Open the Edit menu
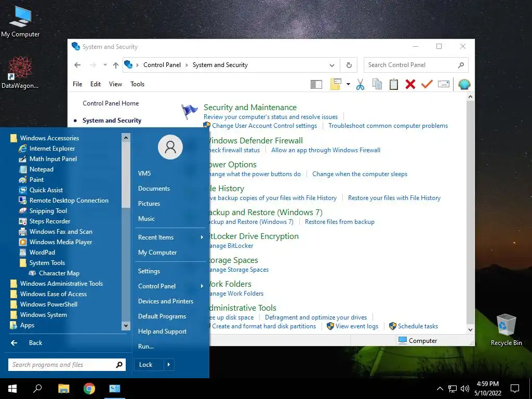 pos(96,84)
